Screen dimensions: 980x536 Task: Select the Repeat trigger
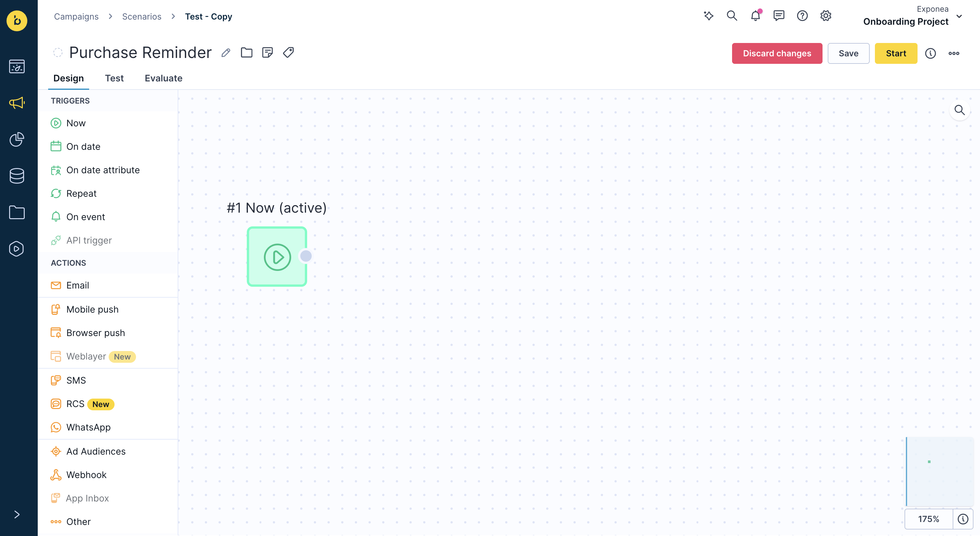108,193
